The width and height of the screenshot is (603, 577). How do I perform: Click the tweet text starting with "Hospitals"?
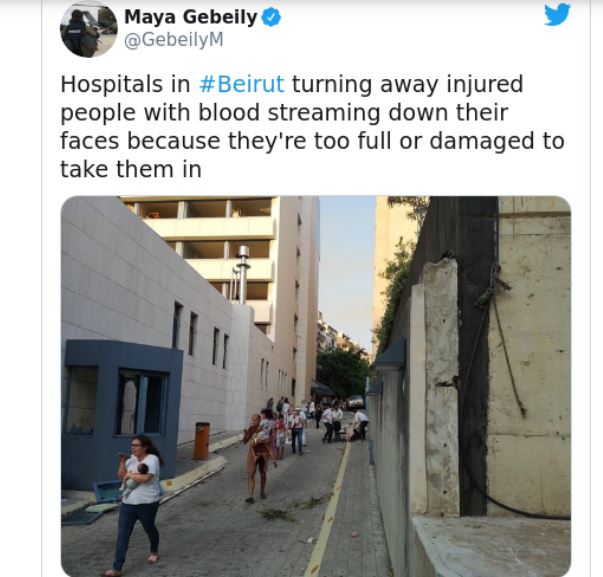click(x=312, y=127)
